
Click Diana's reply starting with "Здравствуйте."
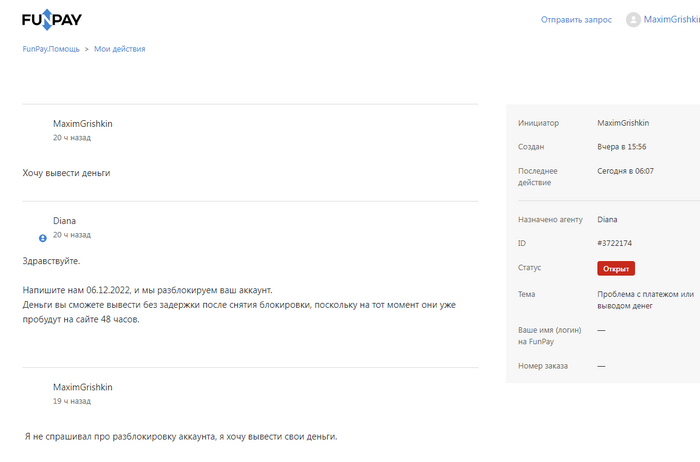(51, 262)
